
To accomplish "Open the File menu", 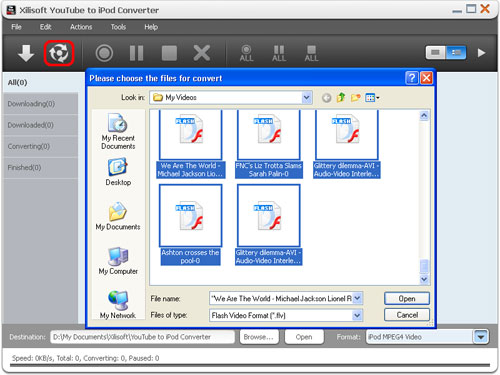I will pos(16,27).
